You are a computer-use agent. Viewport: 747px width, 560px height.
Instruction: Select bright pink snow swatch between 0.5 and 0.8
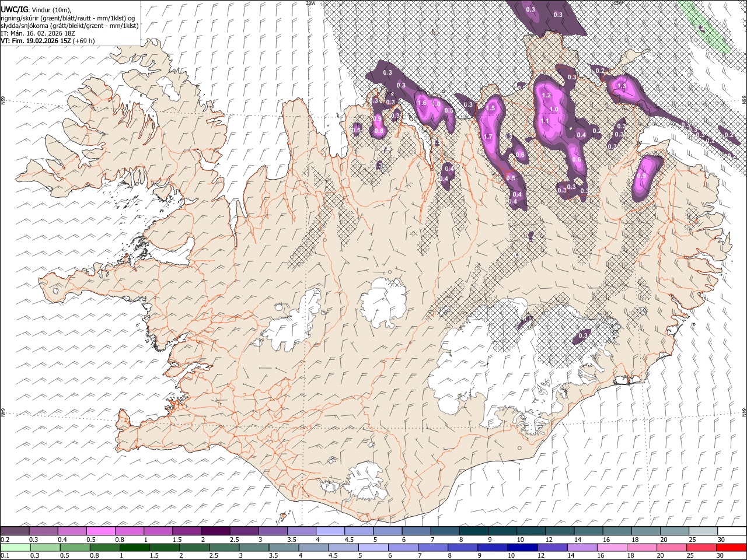[100, 531]
